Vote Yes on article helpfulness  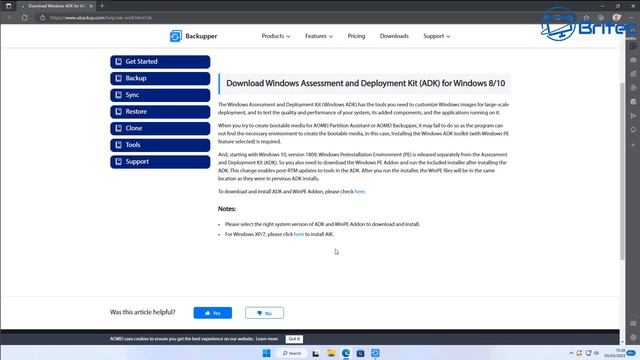click(213, 313)
